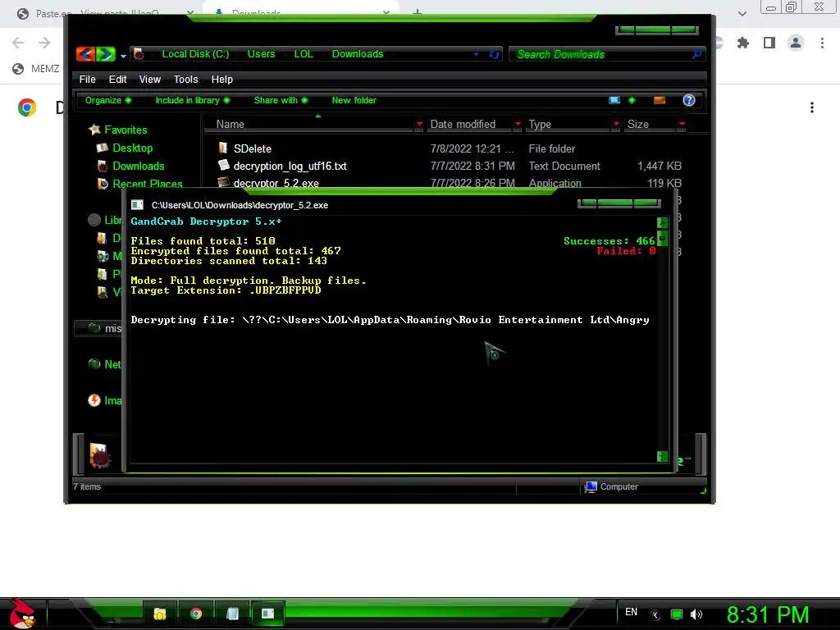Open address bar history dropdown arrow
The image size is (840, 630).
click(x=476, y=54)
